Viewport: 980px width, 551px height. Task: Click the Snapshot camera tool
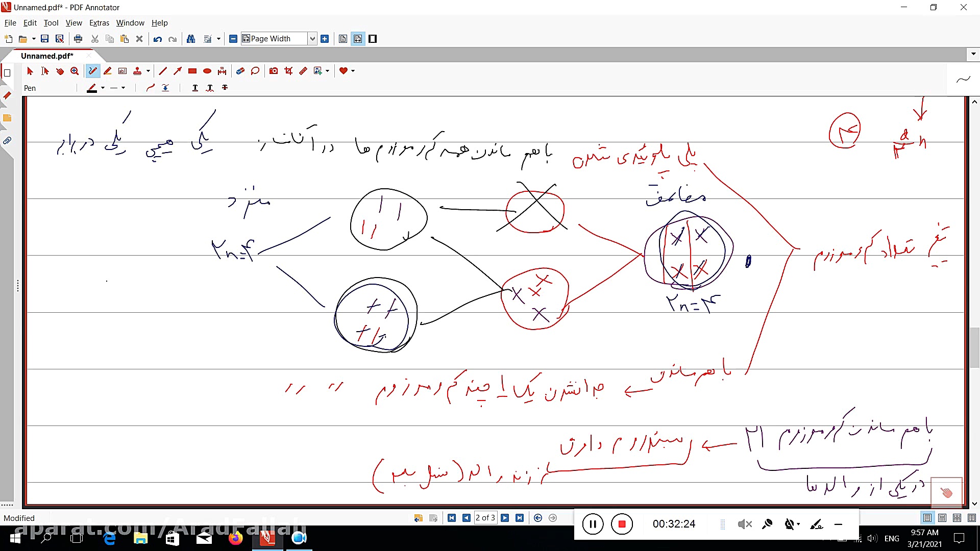pyautogui.click(x=274, y=71)
